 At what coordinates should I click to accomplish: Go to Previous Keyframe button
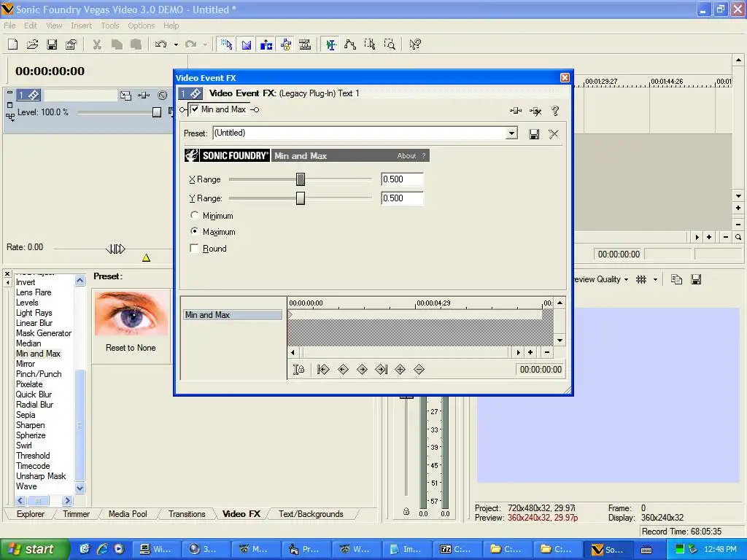pyautogui.click(x=343, y=370)
